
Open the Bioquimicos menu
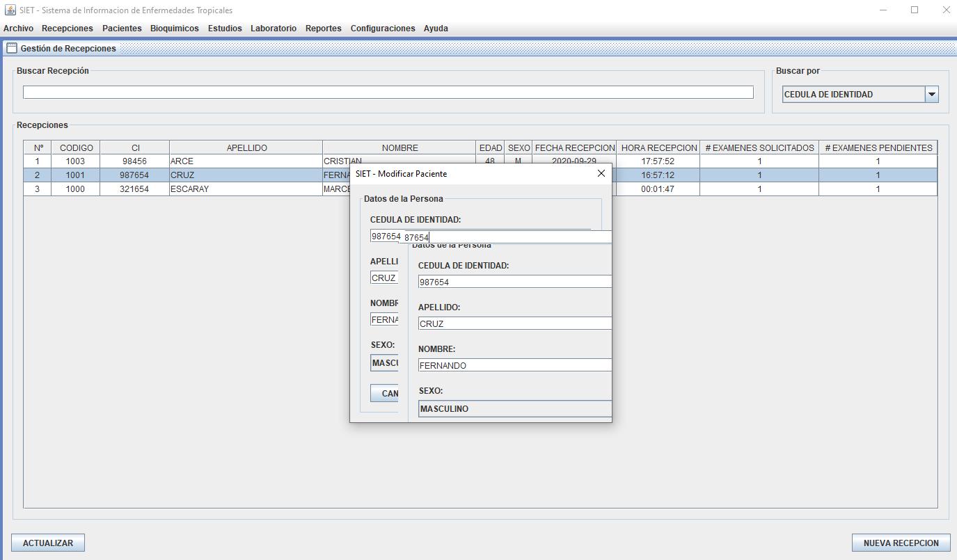(x=175, y=29)
